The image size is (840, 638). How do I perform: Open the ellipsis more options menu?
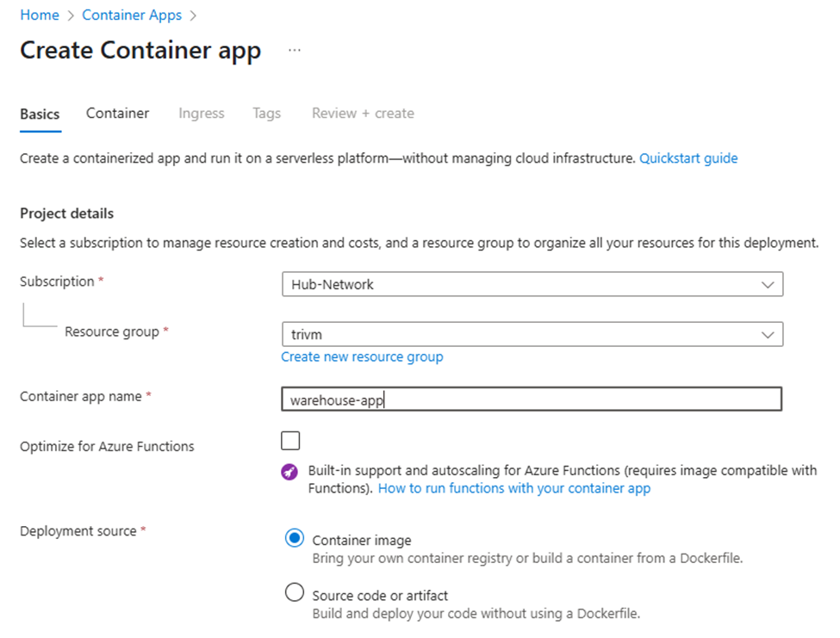click(x=295, y=50)
